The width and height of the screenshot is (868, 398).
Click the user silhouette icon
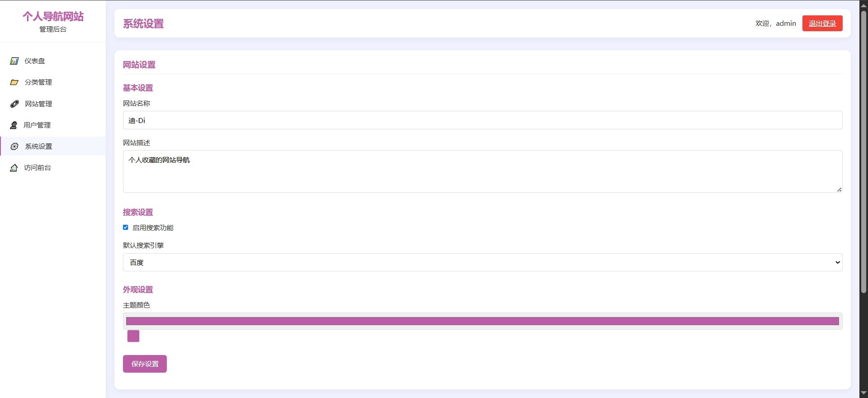tap(14, 125)
